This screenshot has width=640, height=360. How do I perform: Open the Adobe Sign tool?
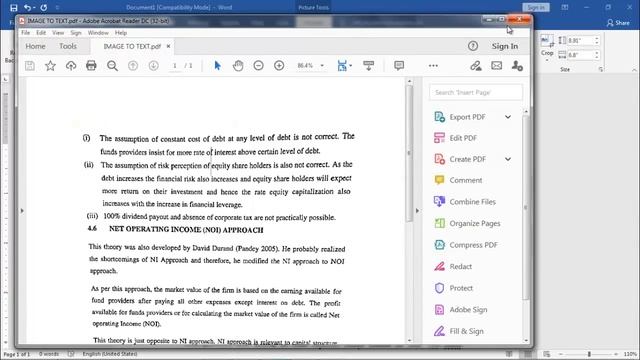468,310
